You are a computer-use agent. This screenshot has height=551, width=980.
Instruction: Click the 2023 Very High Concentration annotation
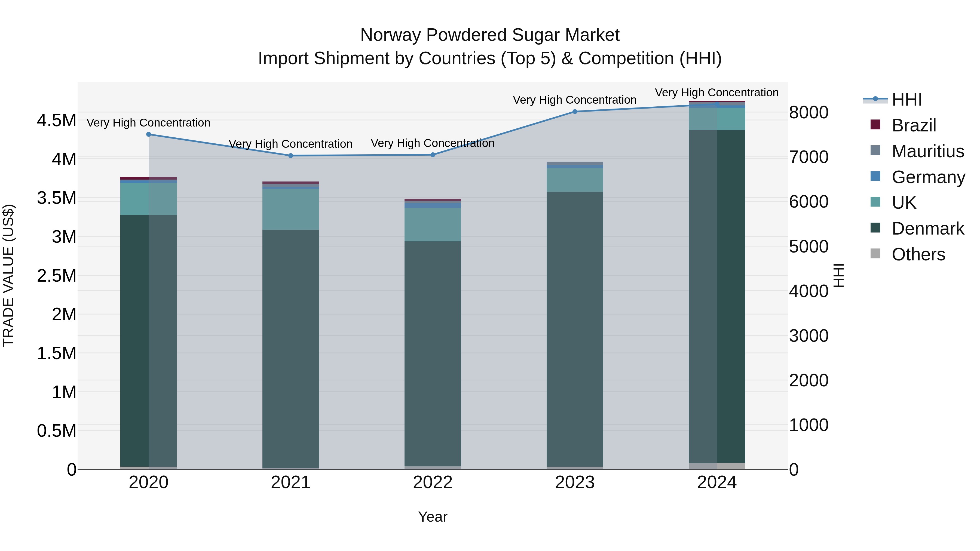[574, 100]
